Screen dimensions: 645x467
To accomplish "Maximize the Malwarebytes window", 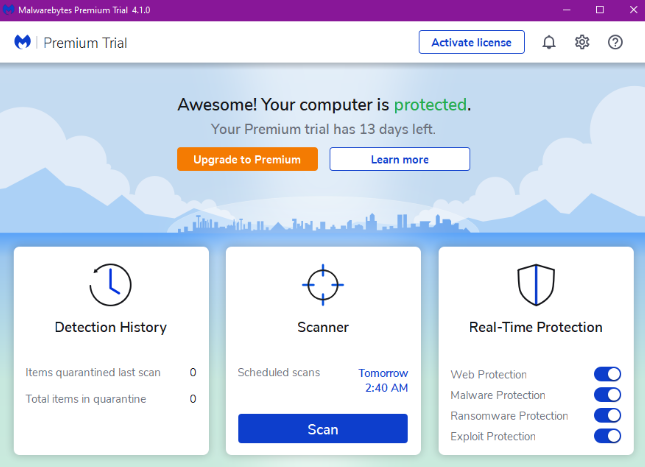I will [600, 10].
